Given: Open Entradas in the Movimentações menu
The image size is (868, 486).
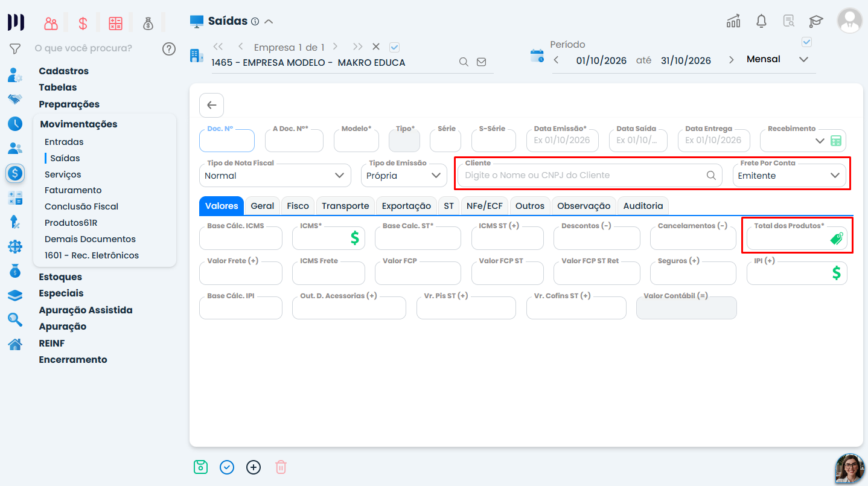Looking at the screenshot, I should click(x=64, y=142).
